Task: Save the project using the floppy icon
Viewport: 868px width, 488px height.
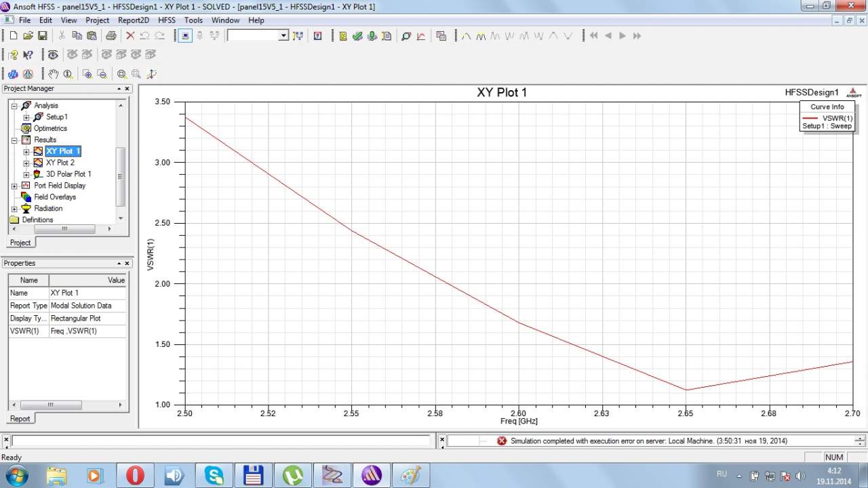Action: [42, 35]
